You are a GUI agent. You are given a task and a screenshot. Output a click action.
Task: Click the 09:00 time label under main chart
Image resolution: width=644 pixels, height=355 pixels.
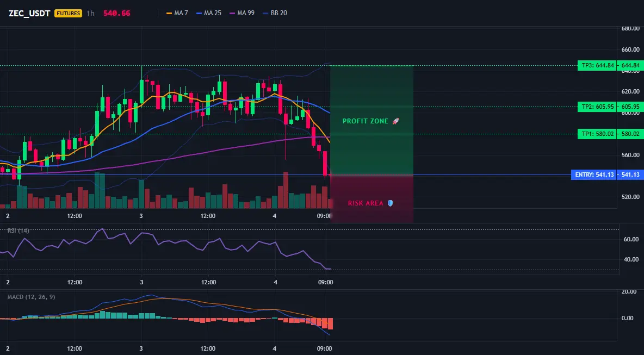pos(325,216)
